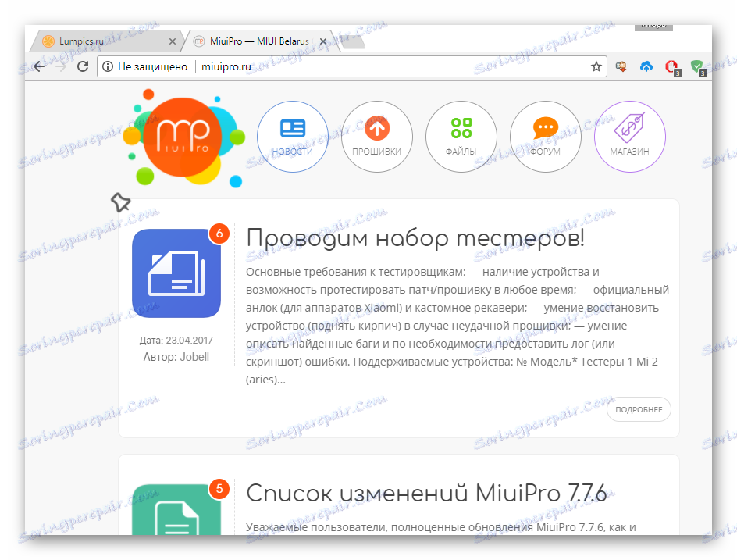Click the MiuiPro logo
Image resolution: width=737 pixels, height=560 pixels.
(x=183, y=137)
